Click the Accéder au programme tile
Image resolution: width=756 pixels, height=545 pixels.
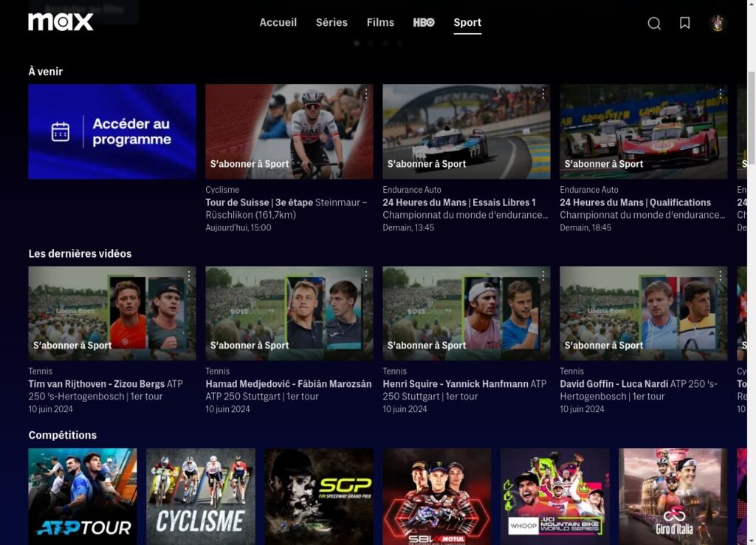[x=111, y=131]
